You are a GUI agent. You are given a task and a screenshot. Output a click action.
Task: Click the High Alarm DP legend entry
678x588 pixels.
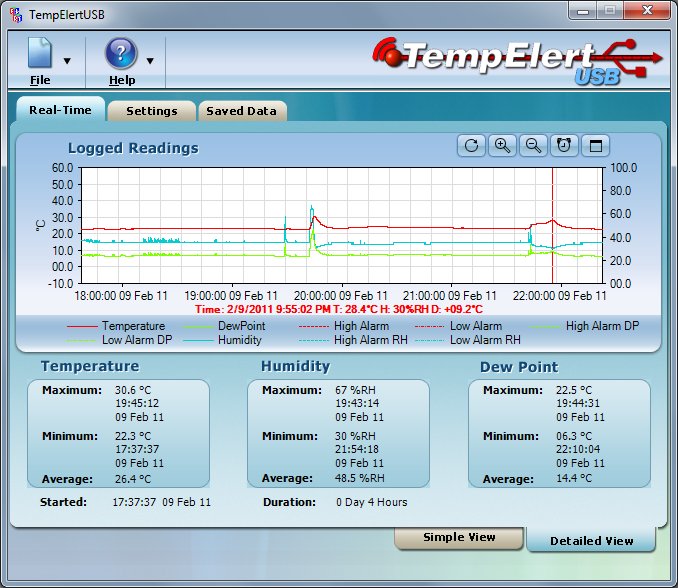[x=585, y=326]
